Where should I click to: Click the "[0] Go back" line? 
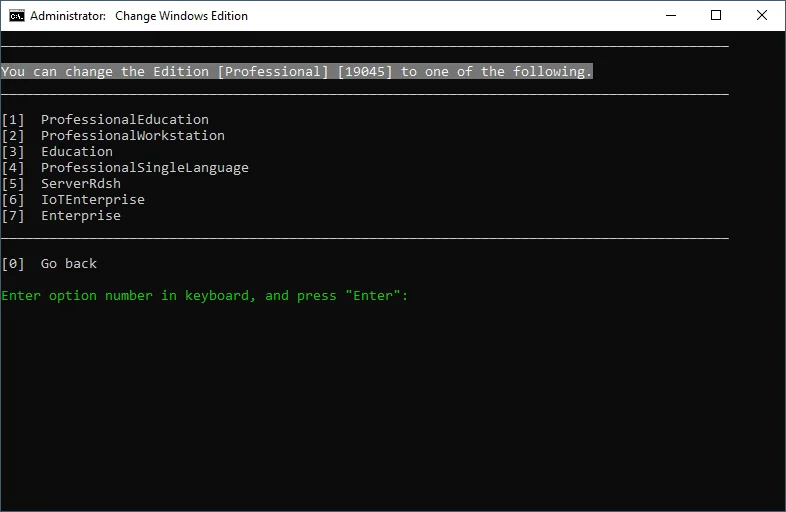49,264
